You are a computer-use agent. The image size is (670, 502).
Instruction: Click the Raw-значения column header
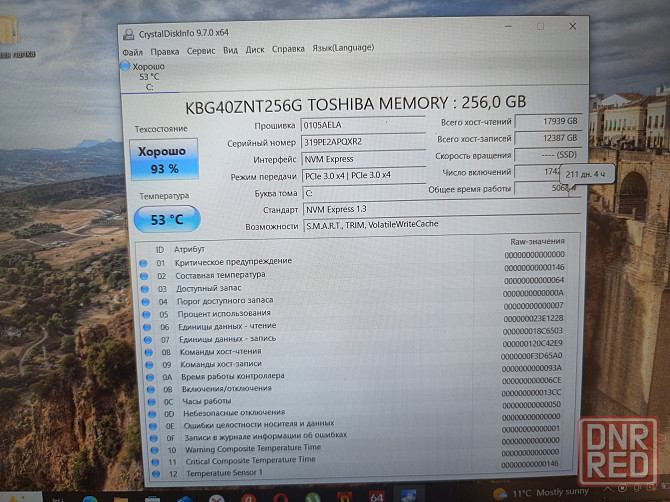tap(535, 241)
